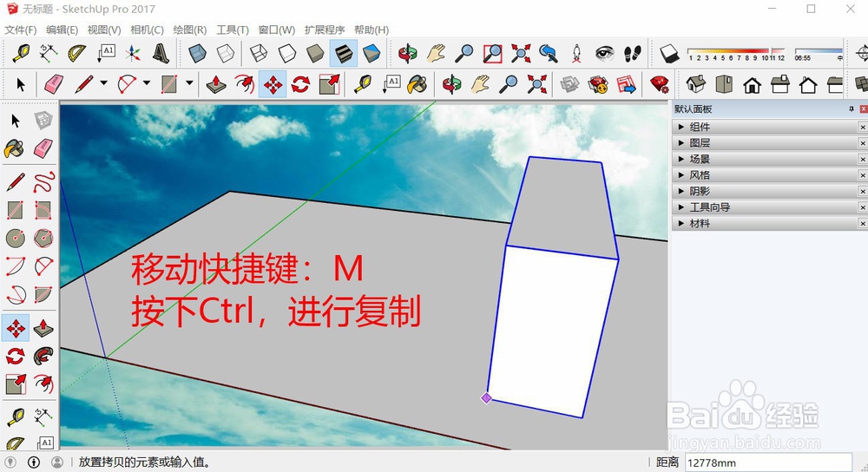Select the Axes tool
Image resolution: width=868 pixels, height=472 pixels.
coord(133,53)
